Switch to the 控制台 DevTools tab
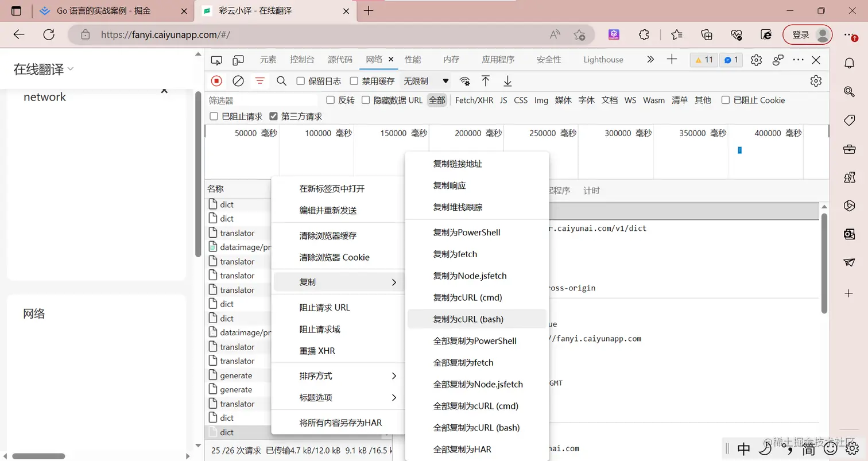This screenshot has width=868, height=461. [302, 60]
